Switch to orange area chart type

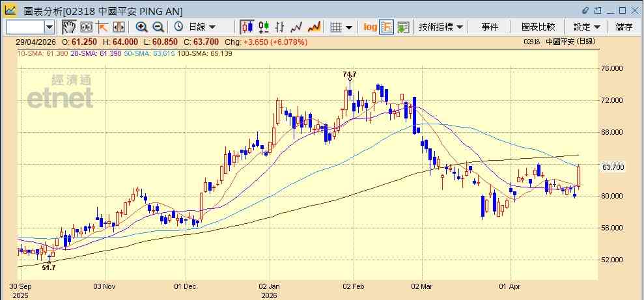[315, 27]
